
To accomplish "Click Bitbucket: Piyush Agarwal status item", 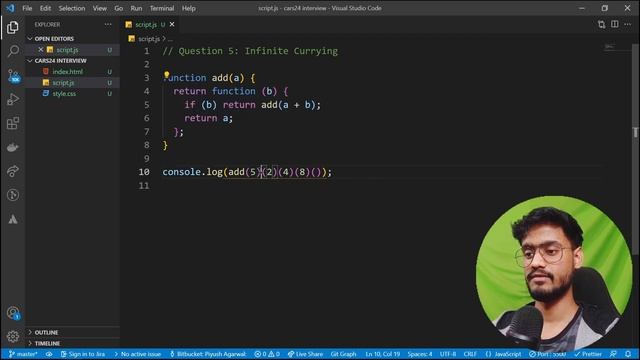I will click(x=208, y=354).
